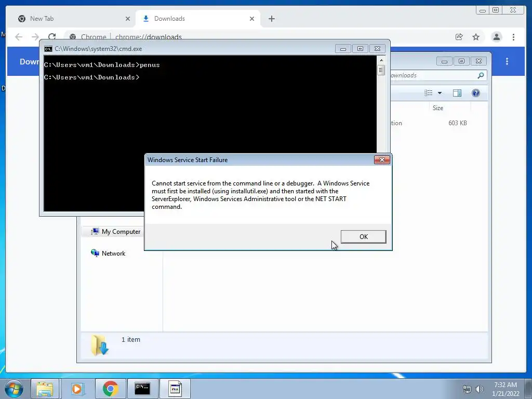This screenshot has height=399, width=532.
Task: Bookmark this page with the star icon
Action: [x=476, y=37]
